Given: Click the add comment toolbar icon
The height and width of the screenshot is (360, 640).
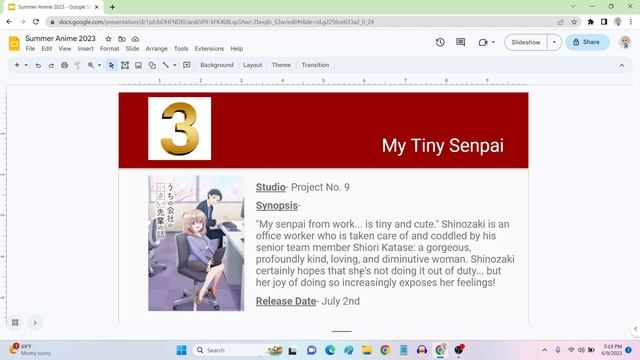Looking at the screenshot, I should click(187, 65).
